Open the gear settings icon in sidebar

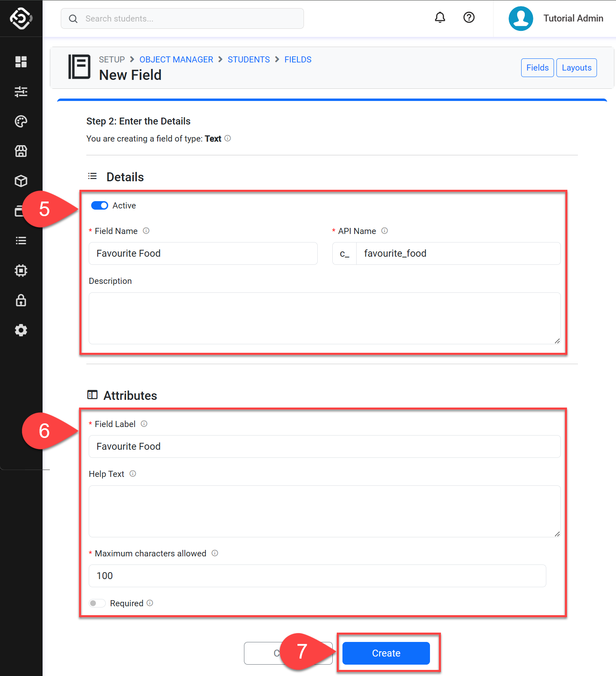21,330
